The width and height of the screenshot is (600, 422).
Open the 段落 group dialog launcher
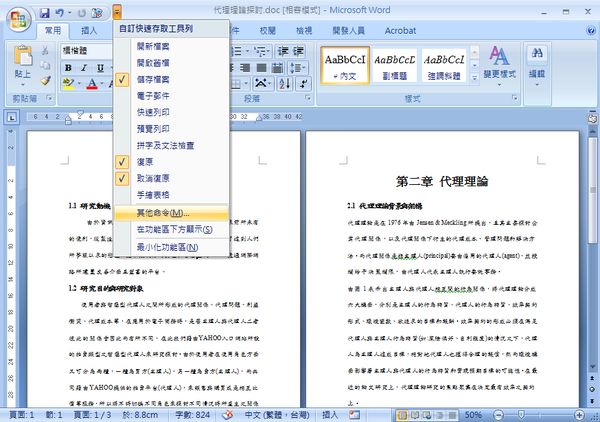coord(308,98)
